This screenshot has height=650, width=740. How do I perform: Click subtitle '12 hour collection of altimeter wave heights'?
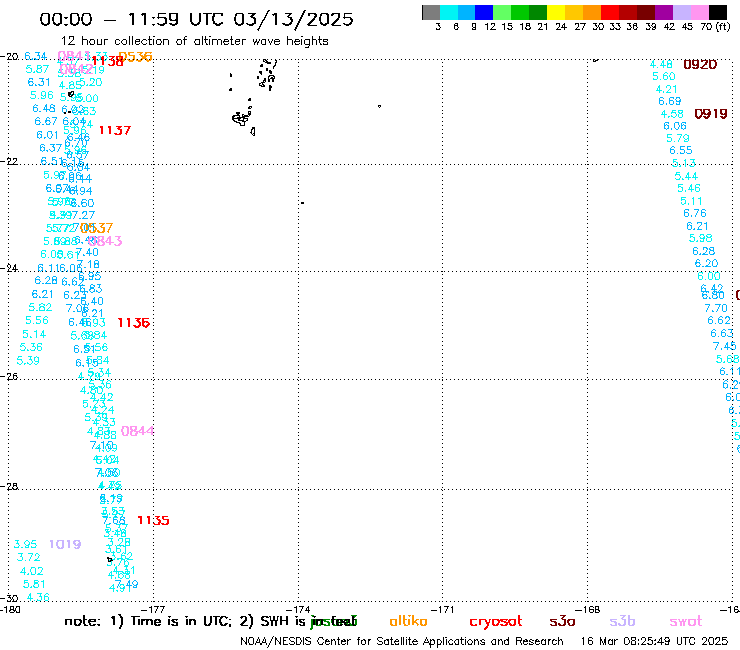(194, 41)
